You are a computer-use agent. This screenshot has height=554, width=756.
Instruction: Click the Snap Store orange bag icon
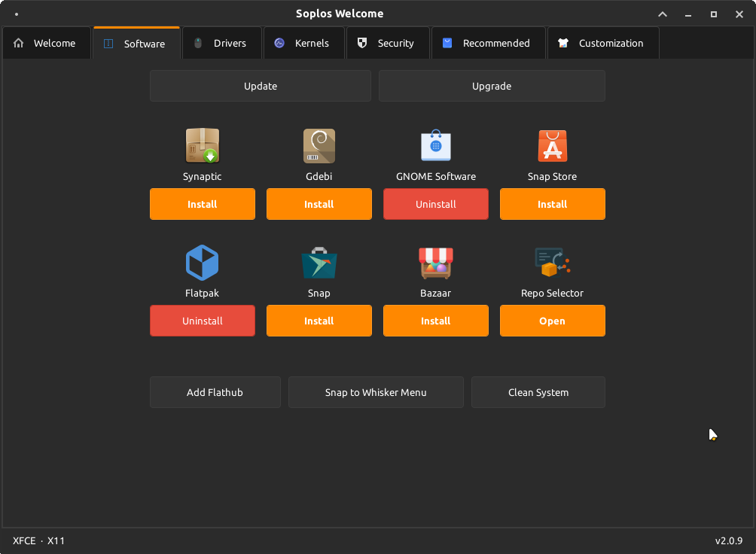pyautogui.click(x=553, y=145)
